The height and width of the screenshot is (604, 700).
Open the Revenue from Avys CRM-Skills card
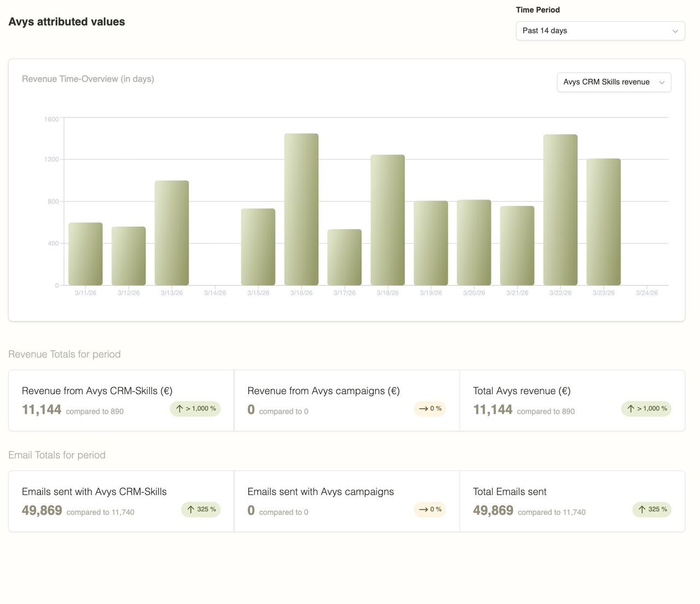tap(121, 401)
